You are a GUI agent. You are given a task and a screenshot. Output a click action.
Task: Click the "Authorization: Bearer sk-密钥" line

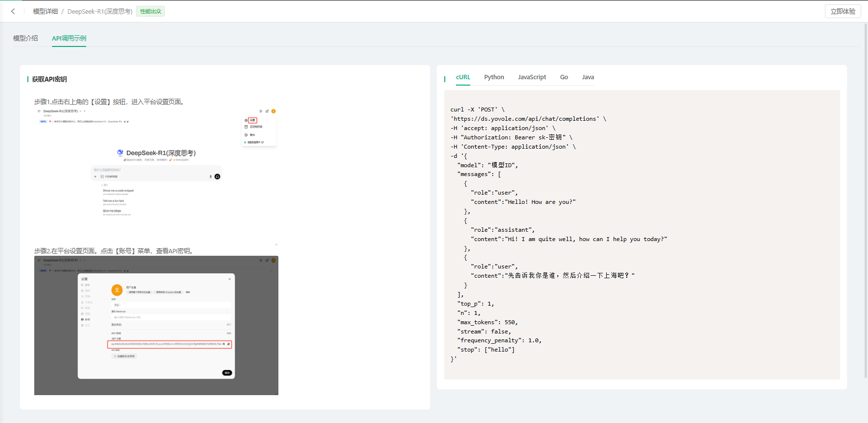pos(511,137)
